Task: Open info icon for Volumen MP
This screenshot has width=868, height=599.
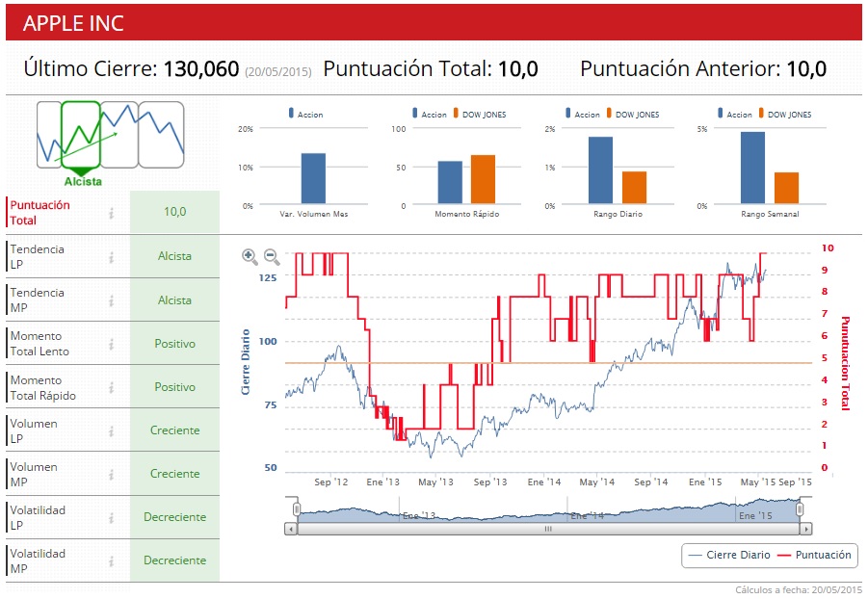Action: click(111, 475)
